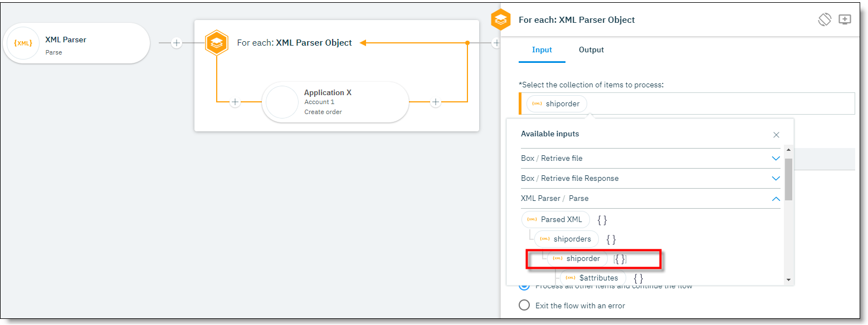The image size is (868, 325).
Task: Choose the shiporders input pill
Action: pos(566,239)
